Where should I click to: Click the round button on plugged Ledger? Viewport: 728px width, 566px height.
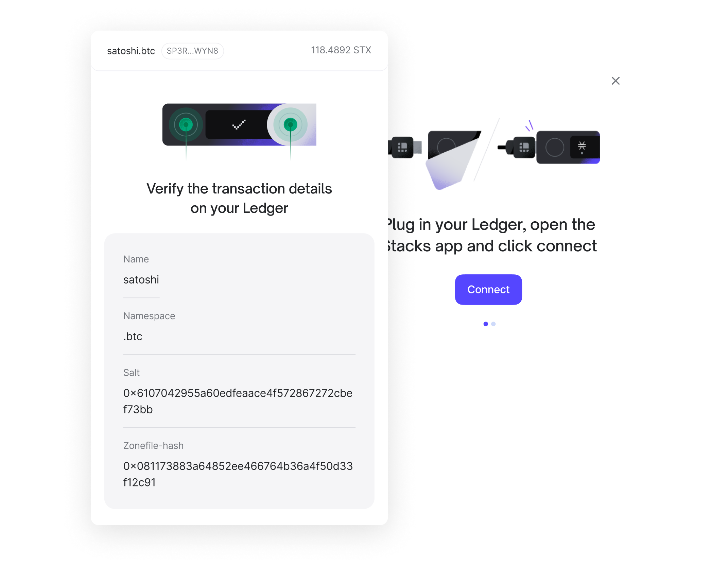click(x=555, y=147)
